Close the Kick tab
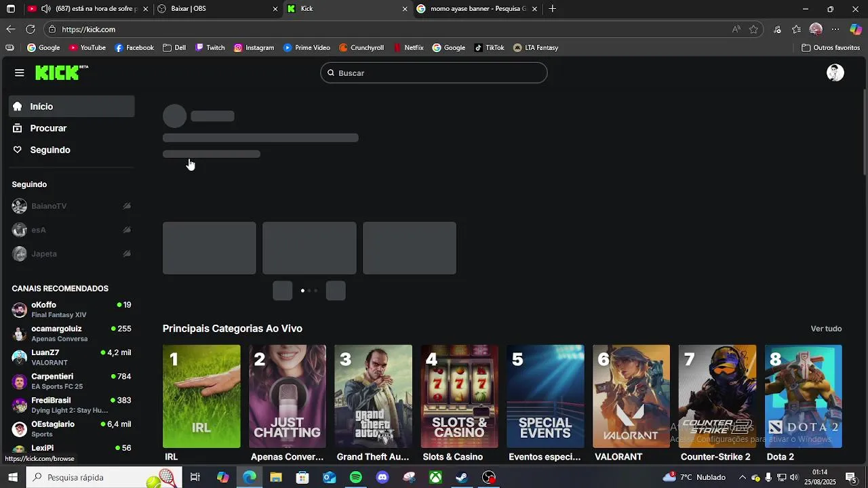 coord(405,9)
